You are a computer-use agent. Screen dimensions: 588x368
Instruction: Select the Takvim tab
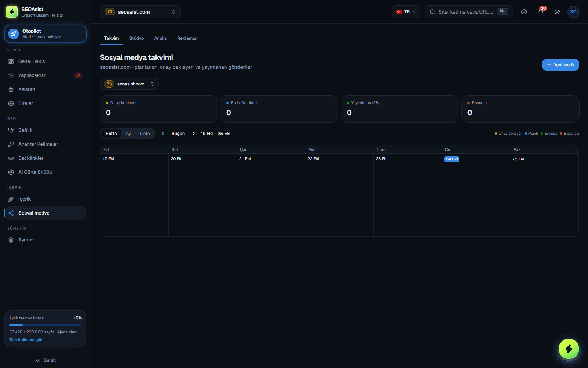click(111, 38)
